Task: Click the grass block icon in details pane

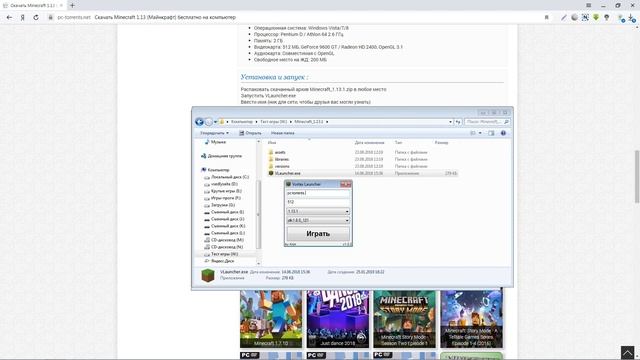Action: [208, 276]
